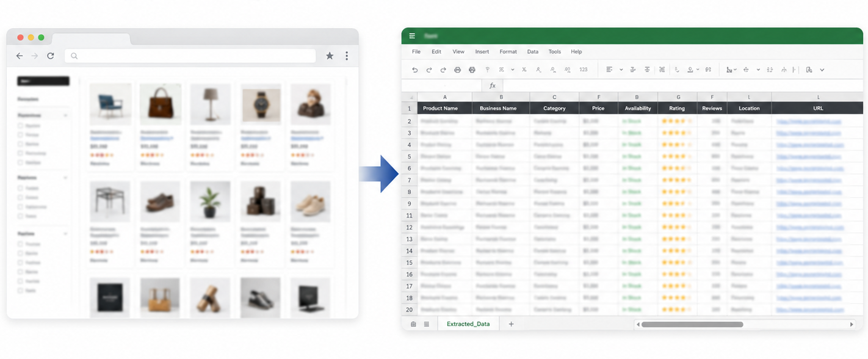This screenshot has height=359, width=868.
Task: Select the Extracted_Data sheet tab
Action: [468, 324]
